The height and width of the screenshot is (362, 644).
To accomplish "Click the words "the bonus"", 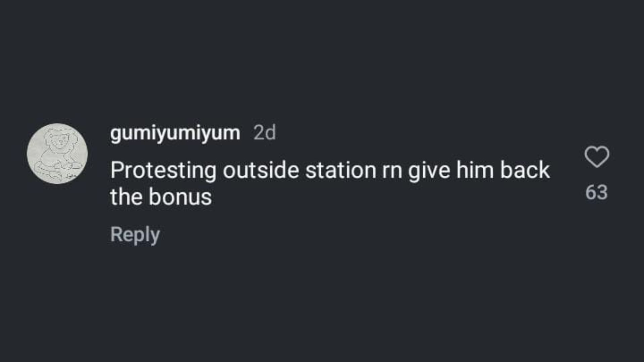I will 161,197.
